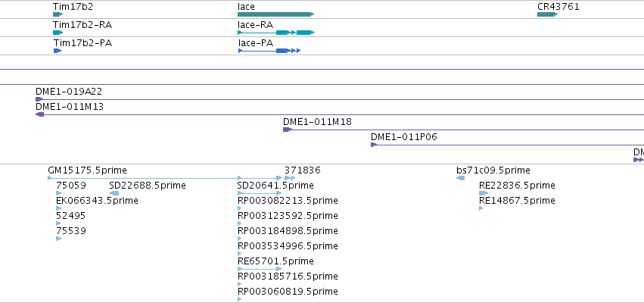This screenshot has height=303, width=644.
Task: Open the RP003060819.5prime label
Action: [288, 292]
